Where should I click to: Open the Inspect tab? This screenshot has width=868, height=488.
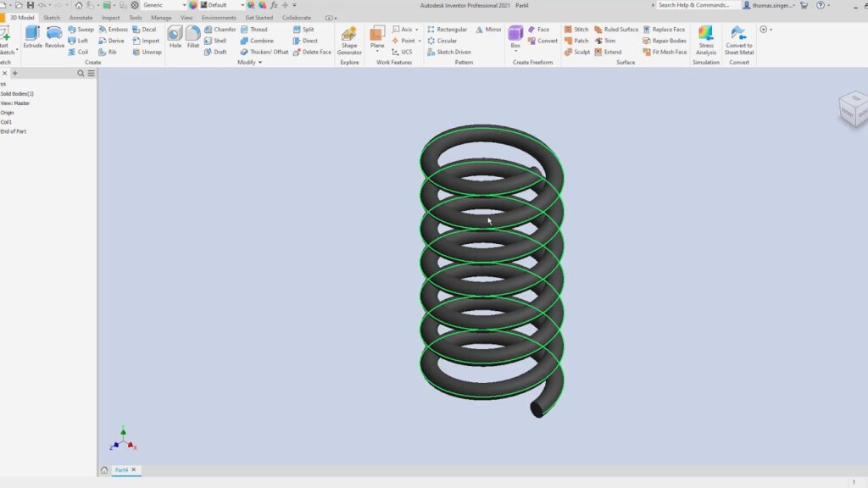point(111,18)
